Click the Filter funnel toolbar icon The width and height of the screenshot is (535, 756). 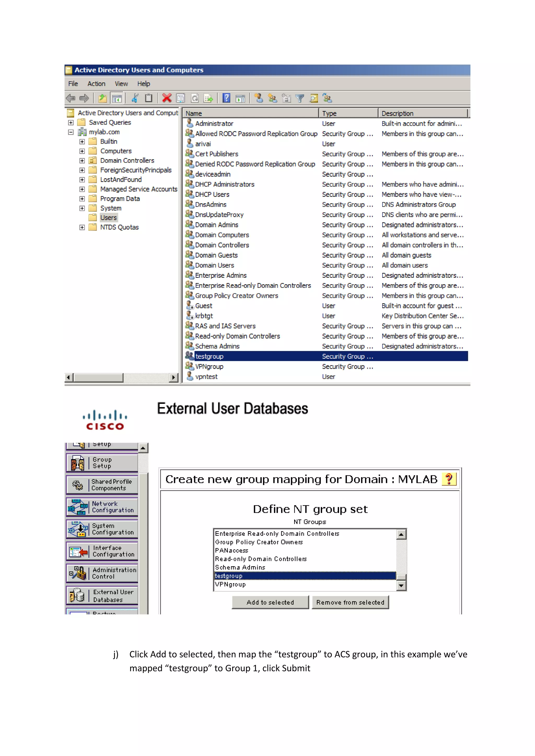(x=300, y=98)
